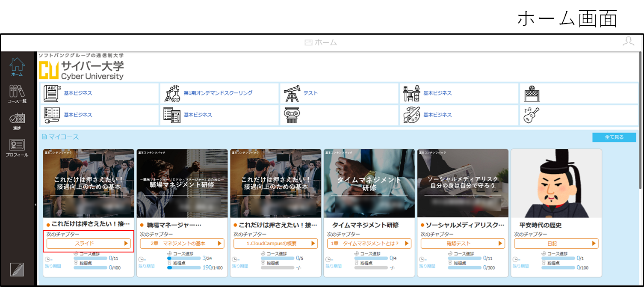Click the ホーム title in the header
This screenshot has height=288, width=644.
[x=321, y=42]
